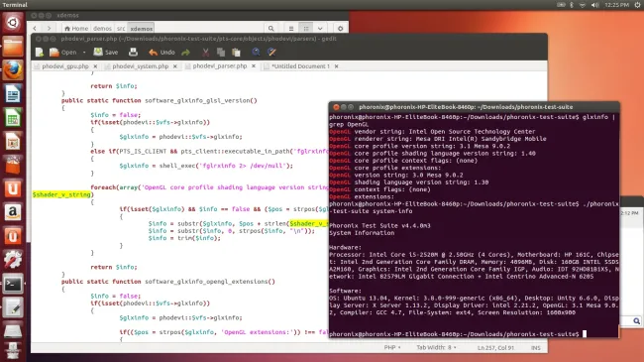The width and height of the screenshot is (644, 362).
Task: Open the Tab Width dropdown
Action: point(436,347)
